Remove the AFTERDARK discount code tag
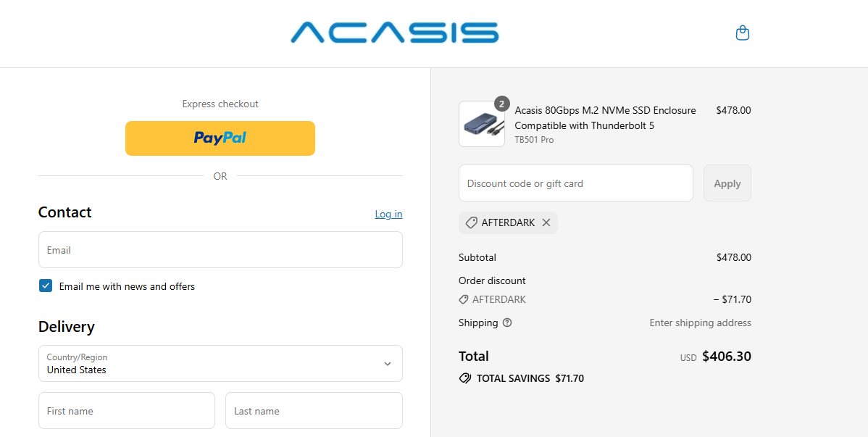This screenshot has width=868, height=437. point(546,222)
